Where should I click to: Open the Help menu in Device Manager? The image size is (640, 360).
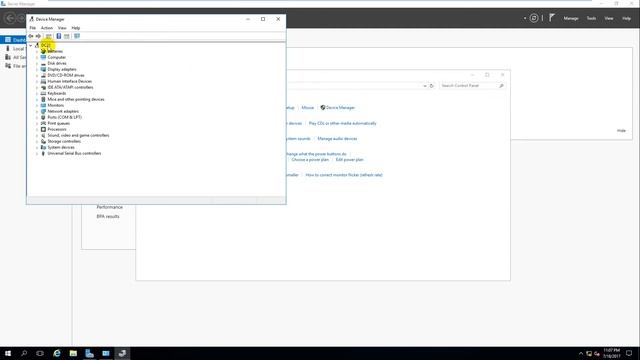coord(76,28)
